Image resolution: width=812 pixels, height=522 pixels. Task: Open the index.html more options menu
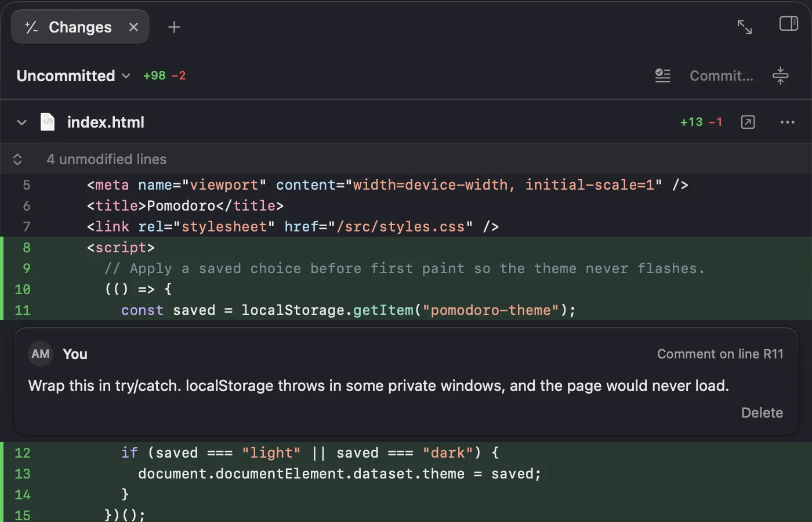tap(788, 122)
